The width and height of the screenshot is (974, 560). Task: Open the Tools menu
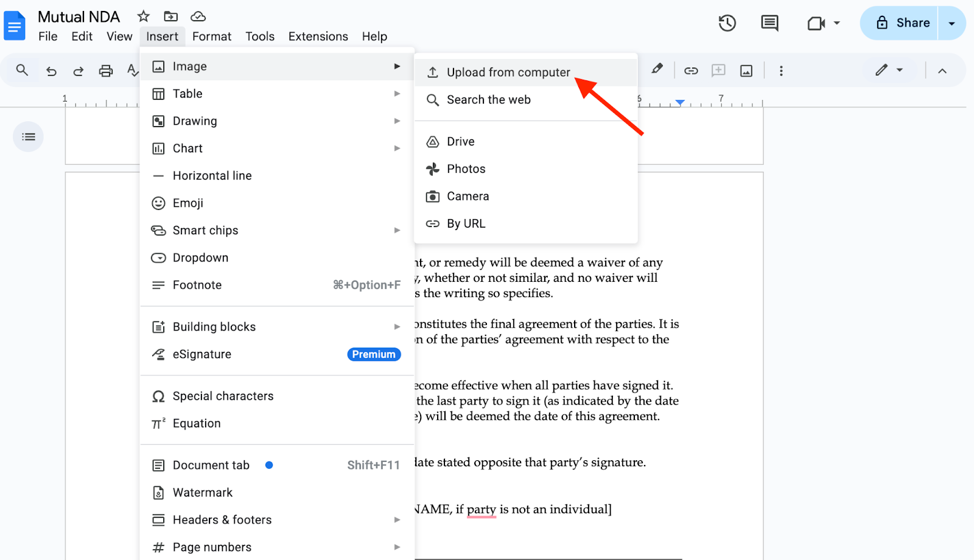pyautogui.click(x=260, y=37)
